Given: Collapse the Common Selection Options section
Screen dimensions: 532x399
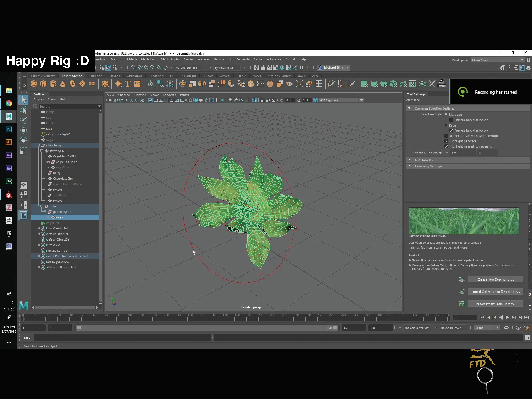Looking at the screenshot, I should [409, 108].
